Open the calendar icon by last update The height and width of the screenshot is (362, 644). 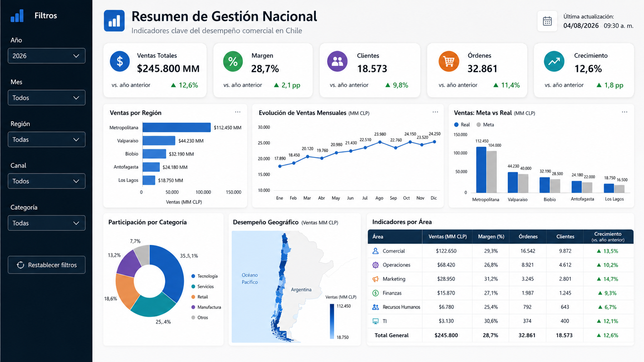click(547, 21)
